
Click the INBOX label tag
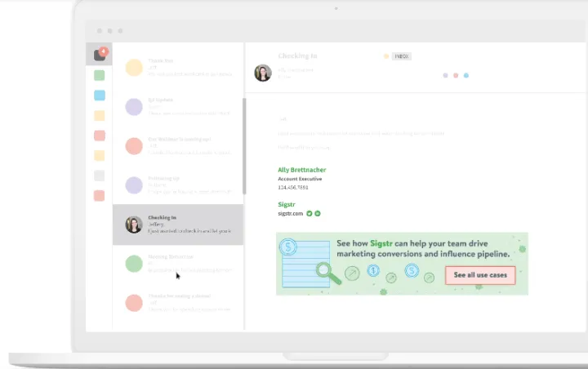[x=402, y=56]
